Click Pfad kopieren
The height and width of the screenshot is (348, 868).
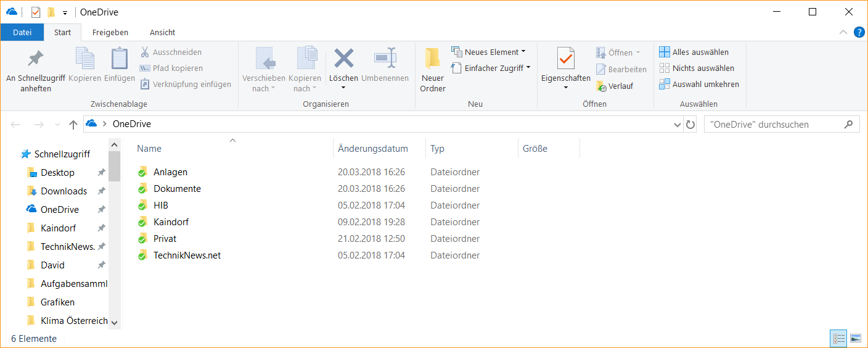click(171, 68)
